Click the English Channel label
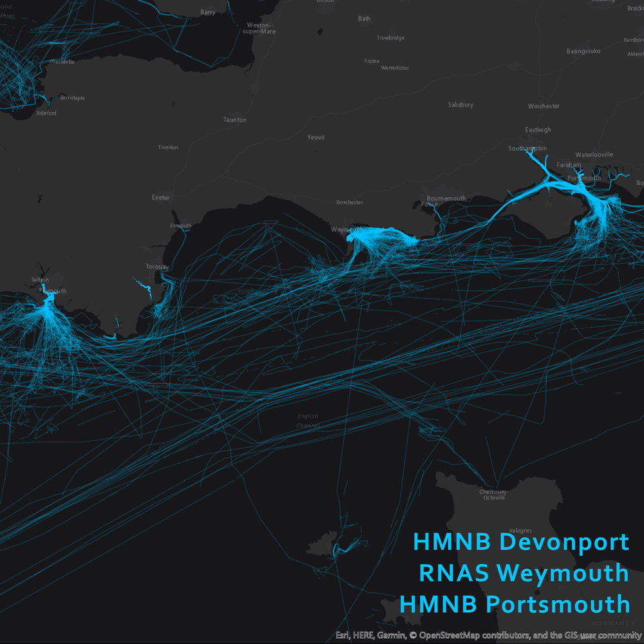644x644 pixels. [x=308, y=421]
